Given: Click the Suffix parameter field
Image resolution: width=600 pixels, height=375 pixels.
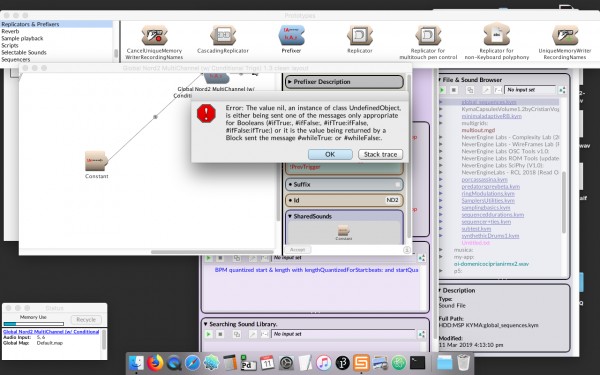Looking at the screenshot, I should (x=344, y=184).
